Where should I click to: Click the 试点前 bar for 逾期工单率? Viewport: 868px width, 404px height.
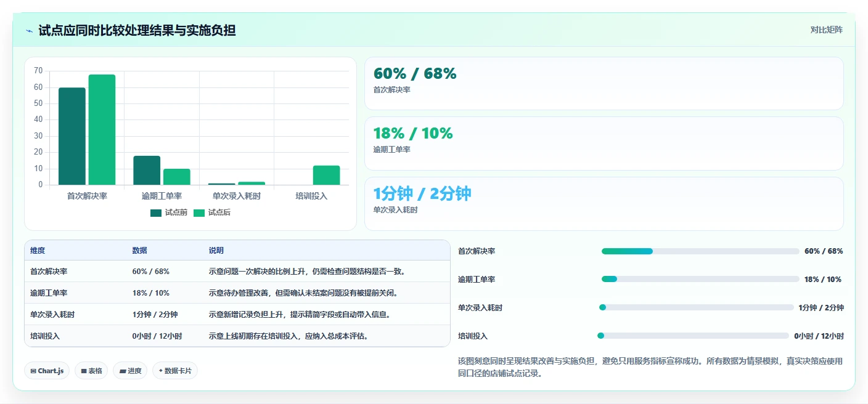pos(147,170)
